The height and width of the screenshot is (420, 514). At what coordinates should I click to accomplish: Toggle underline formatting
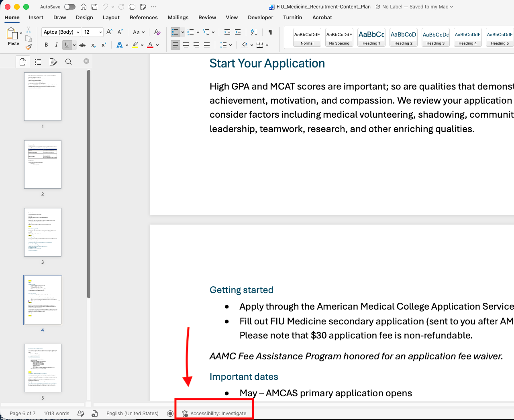click(67, 45)
